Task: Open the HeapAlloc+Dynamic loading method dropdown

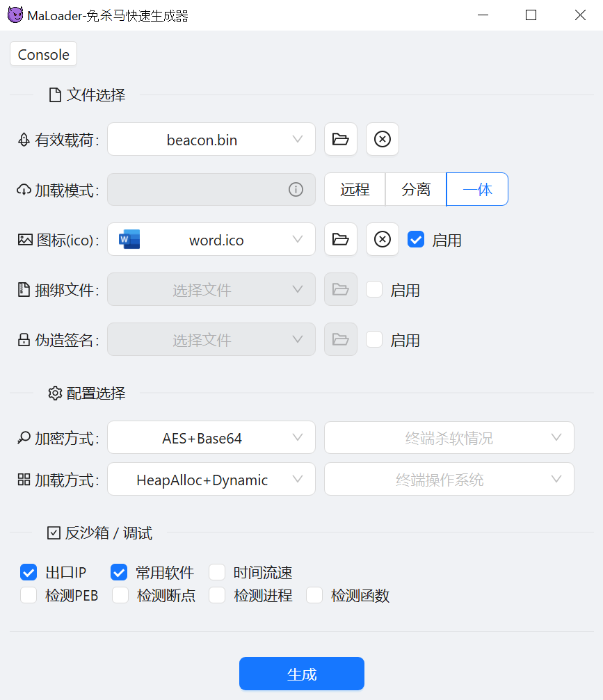Action: click(211, 479)
